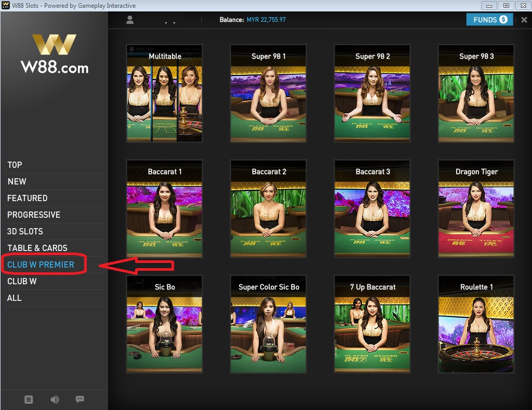
Task: Select the NEW category
Action: pyautogui.click(x=17, y=181)
